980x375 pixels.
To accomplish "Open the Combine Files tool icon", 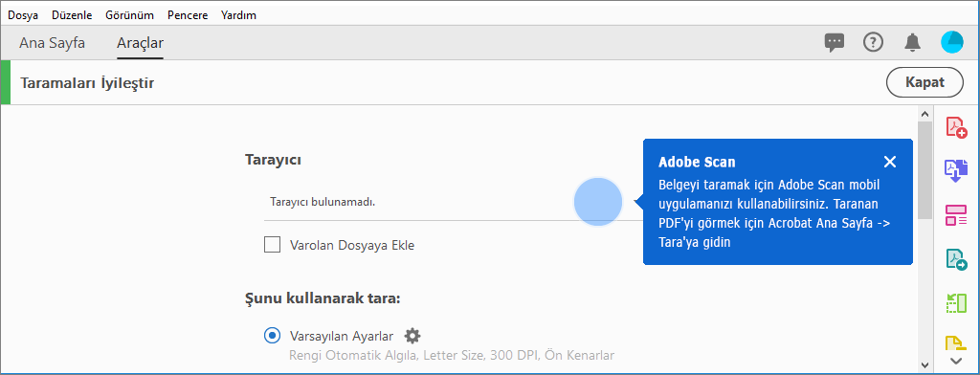I will point(956,170).
